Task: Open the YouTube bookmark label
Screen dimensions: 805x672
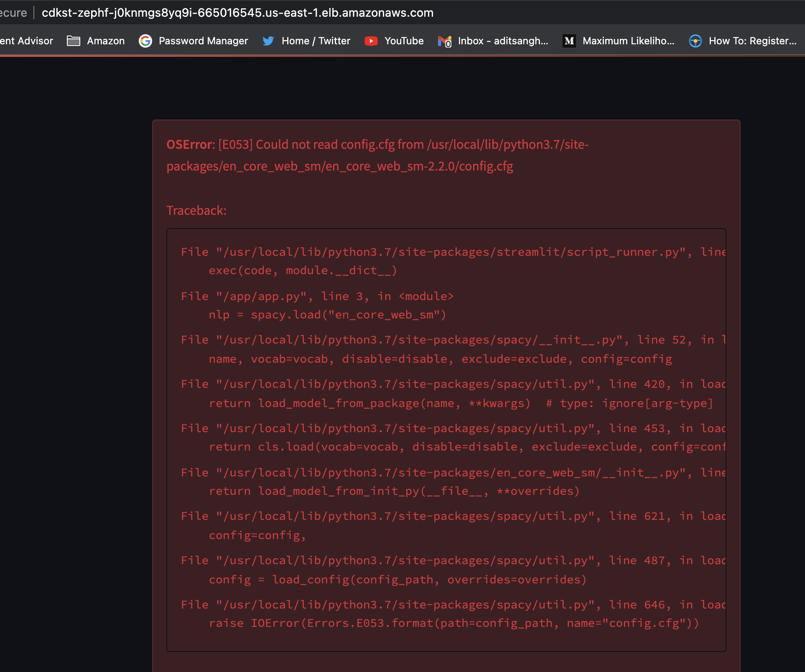Action: pos(404,41)
